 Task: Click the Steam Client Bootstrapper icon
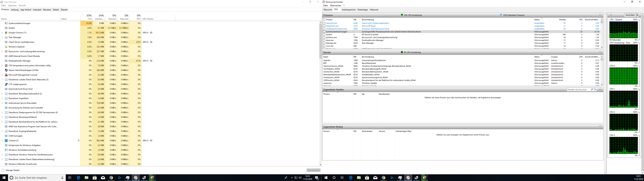(x=6, y=70)
